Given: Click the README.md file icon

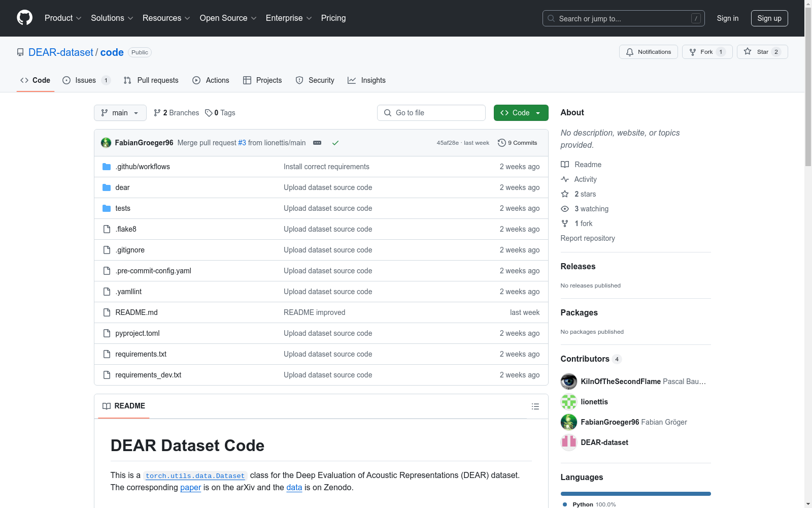Looking at the screenshot, I should click(107, 312).
